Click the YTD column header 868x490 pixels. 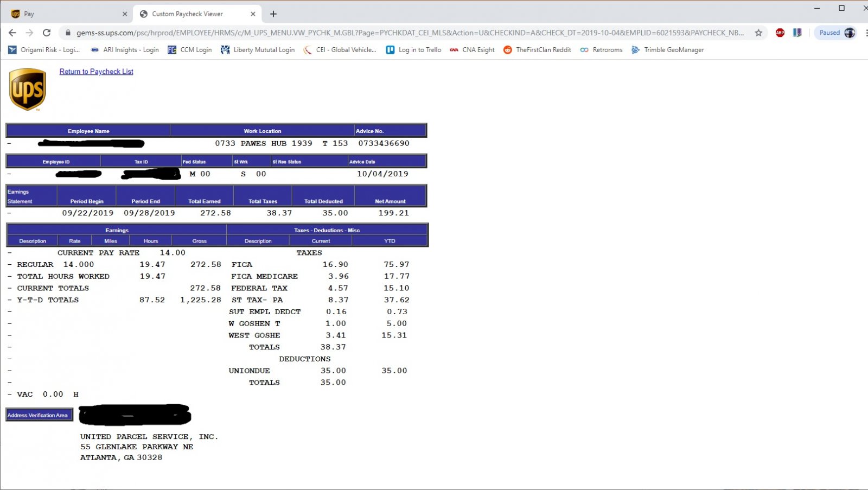(x=390, y=241)
